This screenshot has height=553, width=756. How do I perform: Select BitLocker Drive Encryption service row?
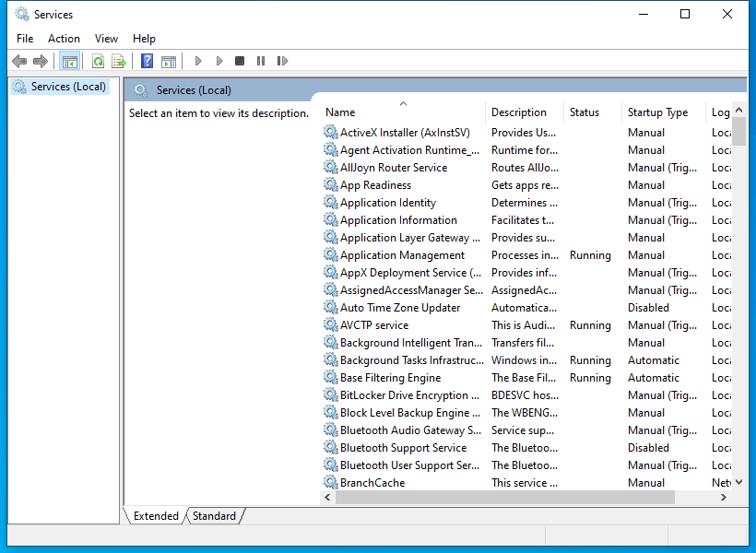click(x=526, y=395)
